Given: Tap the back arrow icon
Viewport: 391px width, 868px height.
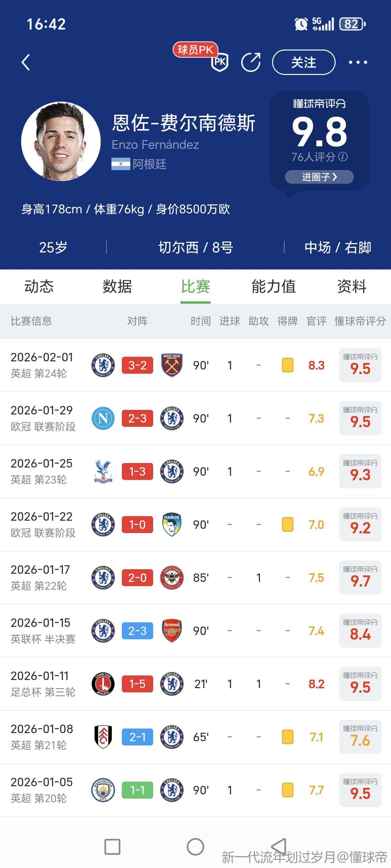Looking at the screenshot, I should (26, 62).
